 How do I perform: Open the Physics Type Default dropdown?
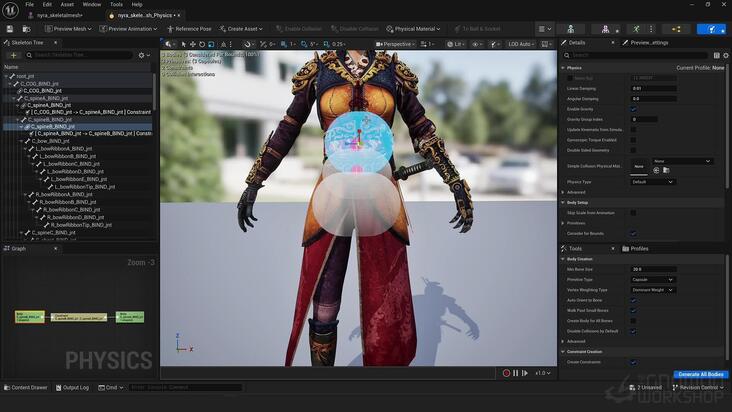point(653,182)
